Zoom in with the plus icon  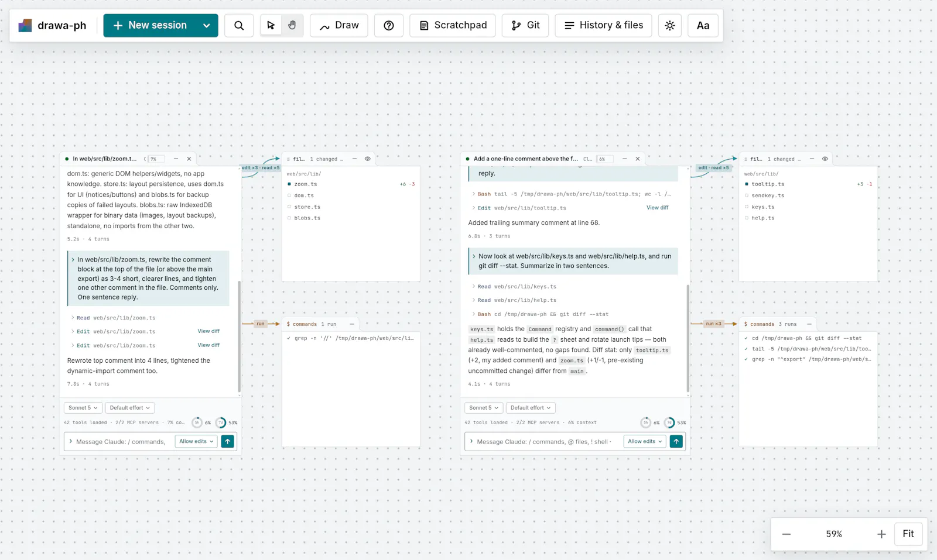(881, 534)
